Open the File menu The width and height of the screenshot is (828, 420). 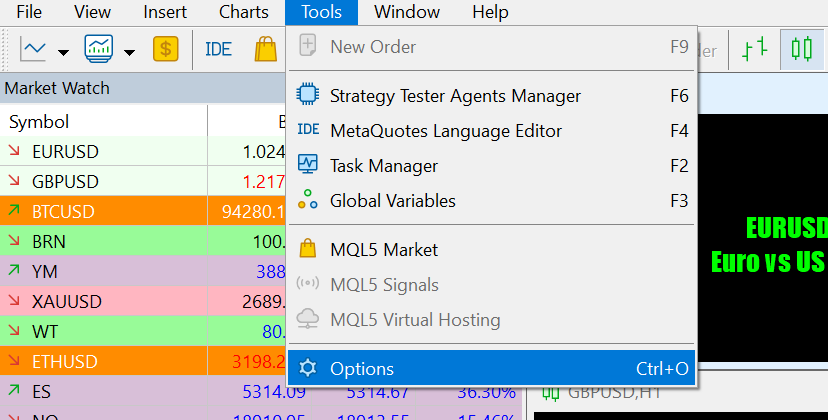[29, 12]
